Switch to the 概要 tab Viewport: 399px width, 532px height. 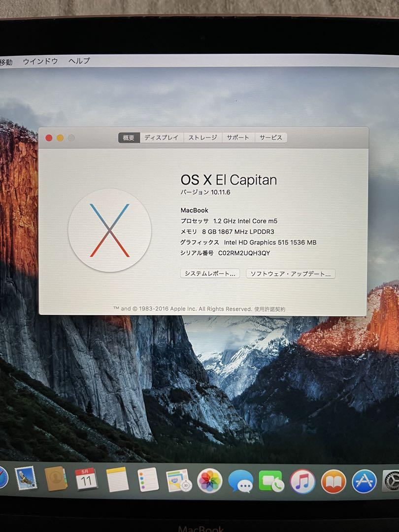tap(129, 138)
